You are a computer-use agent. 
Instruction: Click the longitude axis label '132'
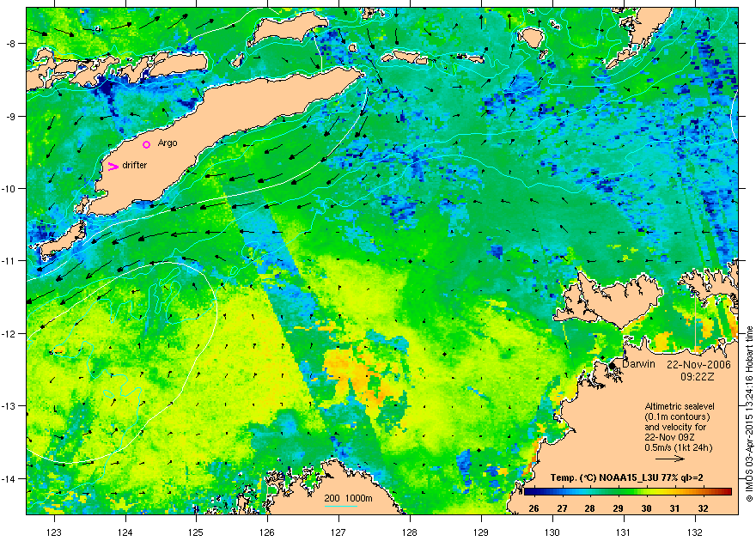(x=695, y=532)
